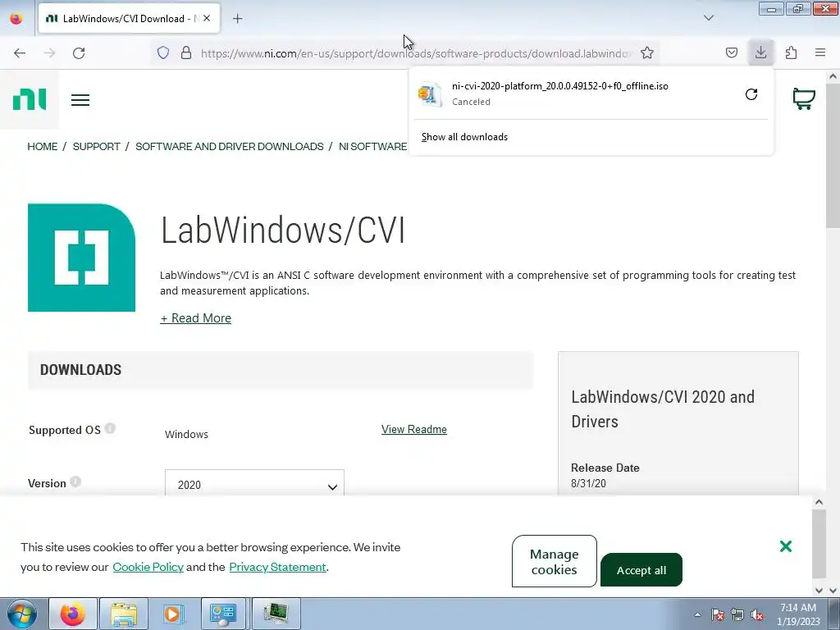
Task: Go to HOME breadcrumb
Action: (x=43, y=147)
